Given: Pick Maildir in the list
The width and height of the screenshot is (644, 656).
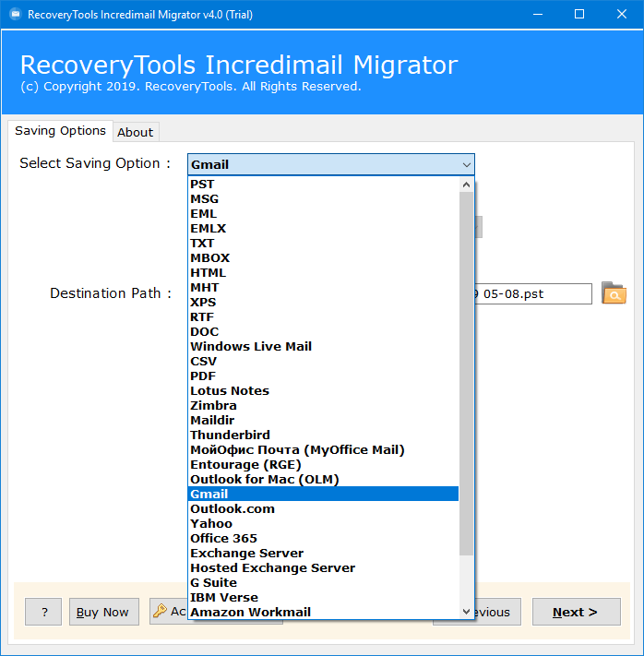Looking at the screenshot, I should [x=324, y=420].
